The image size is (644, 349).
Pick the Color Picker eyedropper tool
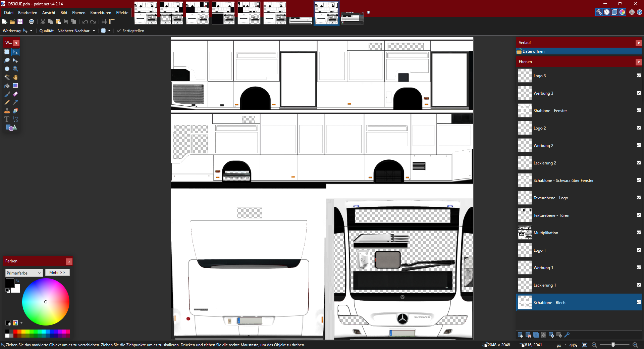pyautogui.click(x=15, y=102)
